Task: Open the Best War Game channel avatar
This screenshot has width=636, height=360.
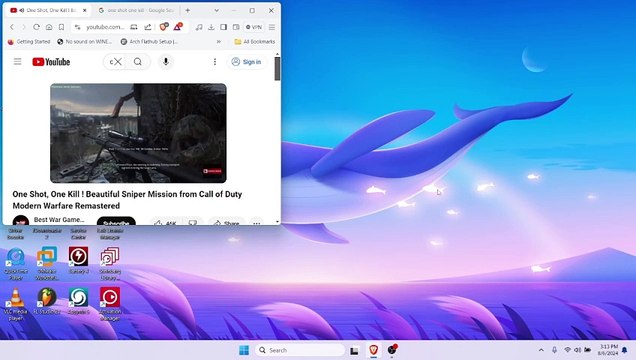Action: click(x=21, y=220)
